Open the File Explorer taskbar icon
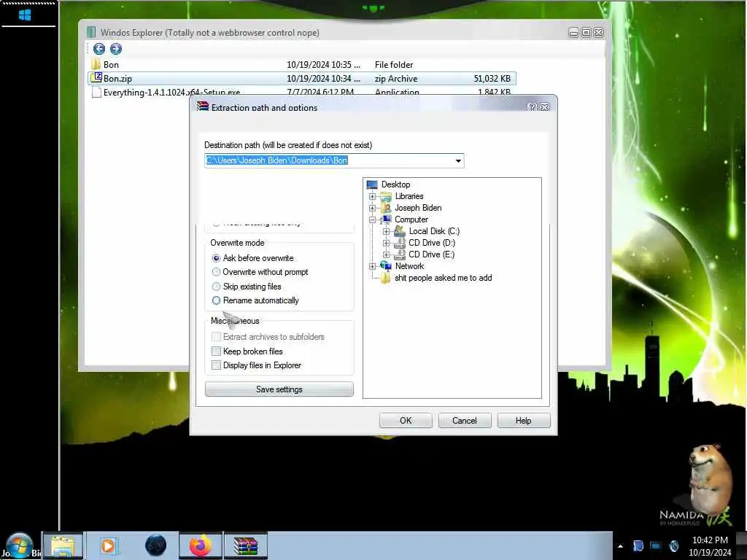Screen dimensions: 747x560 tap(63, 545)
